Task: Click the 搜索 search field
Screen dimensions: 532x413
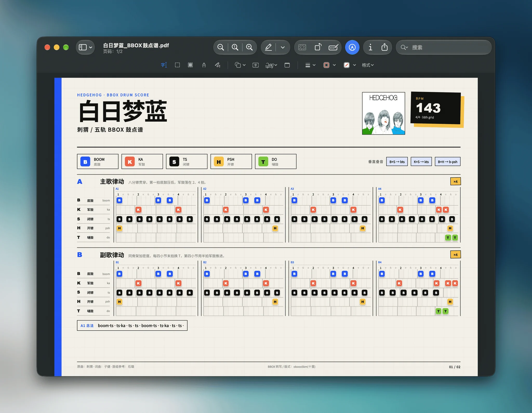Action: [x=444, y=47]
